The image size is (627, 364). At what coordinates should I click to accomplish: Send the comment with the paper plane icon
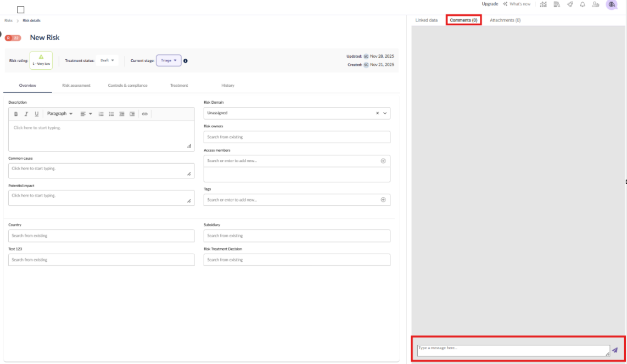[614, 350]
